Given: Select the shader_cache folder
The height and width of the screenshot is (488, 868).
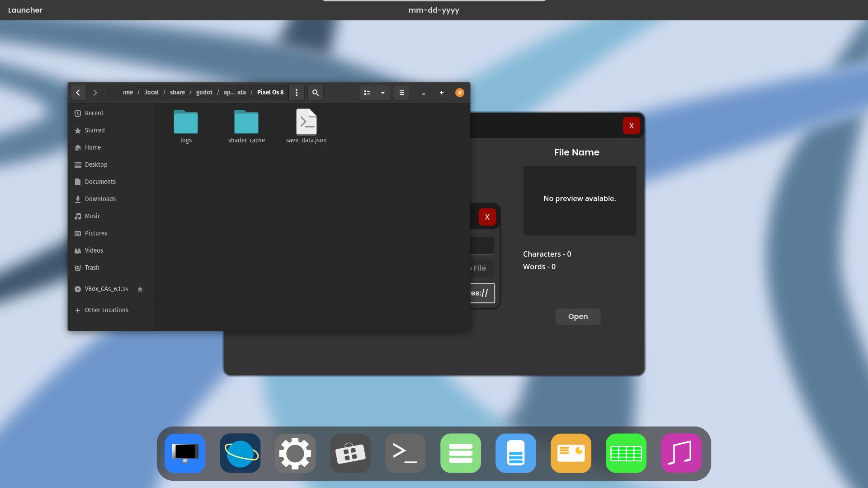Looking at the screenshot, I should coord(246,127).
